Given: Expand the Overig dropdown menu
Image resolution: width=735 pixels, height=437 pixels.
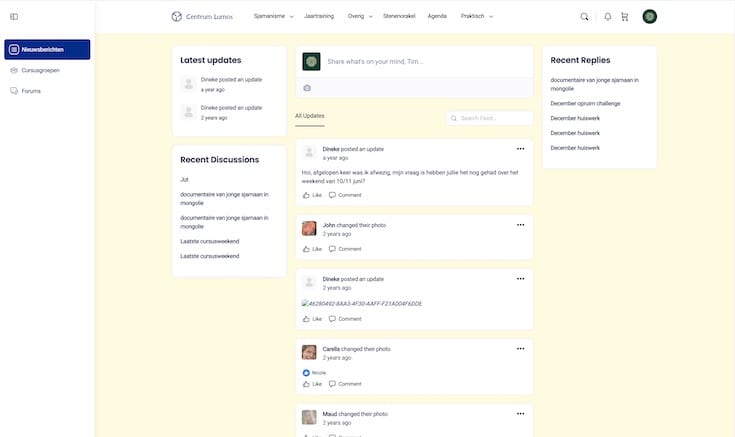Looking at the screenshot, I should tap(360, 16).
